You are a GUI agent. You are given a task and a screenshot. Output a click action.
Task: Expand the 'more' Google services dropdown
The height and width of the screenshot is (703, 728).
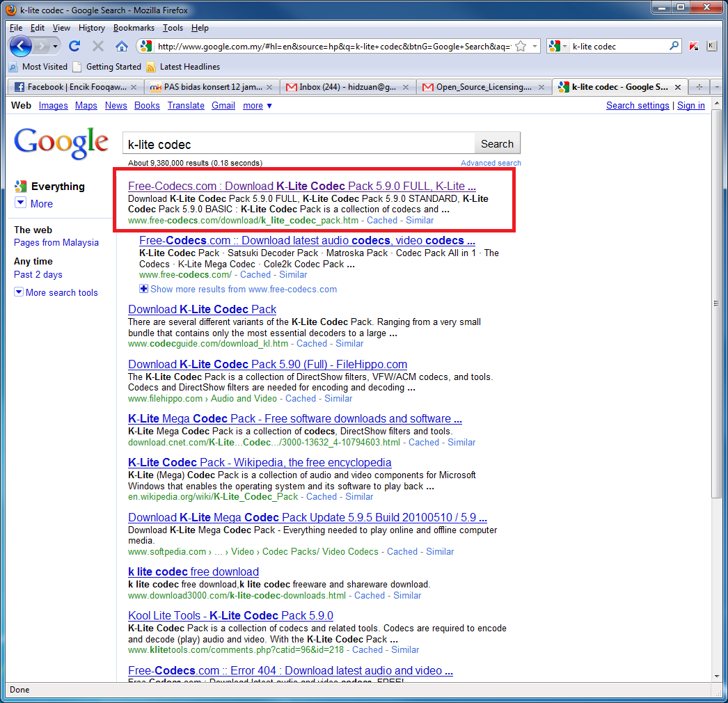(x=258, y=106)
